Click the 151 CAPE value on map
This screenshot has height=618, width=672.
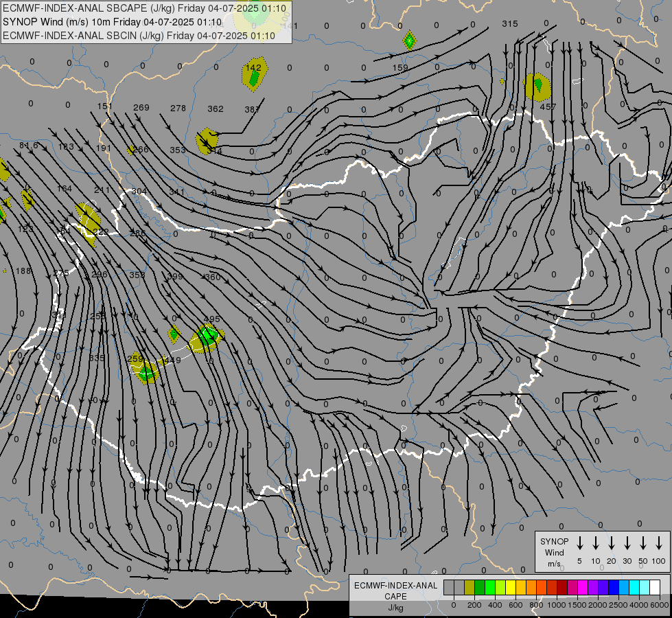click(x=105, y=106)
